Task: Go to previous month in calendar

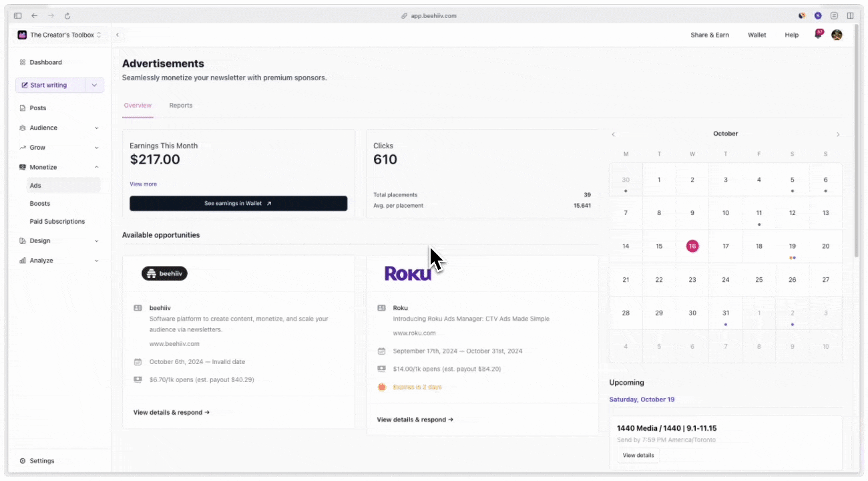Action: point(614,134)
